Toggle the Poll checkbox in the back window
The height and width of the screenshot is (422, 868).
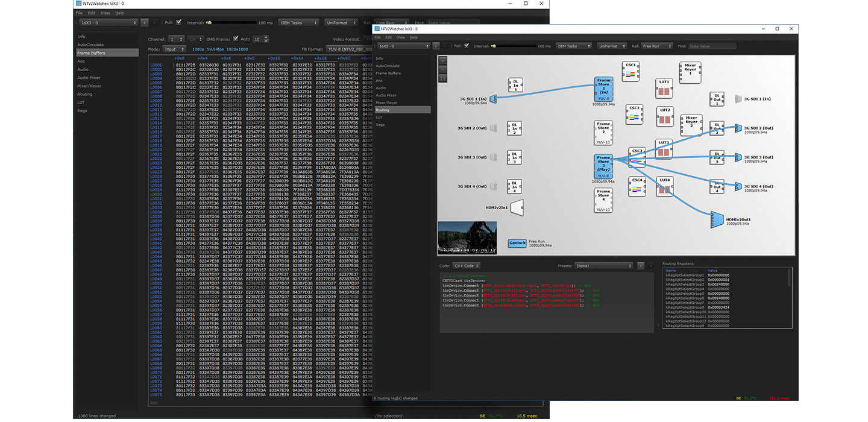pos(178,22)
